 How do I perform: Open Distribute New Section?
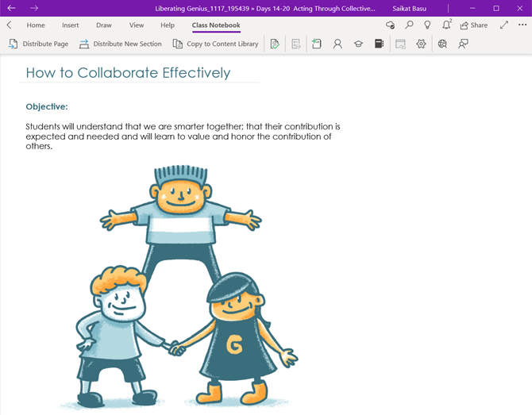(121, 44)
